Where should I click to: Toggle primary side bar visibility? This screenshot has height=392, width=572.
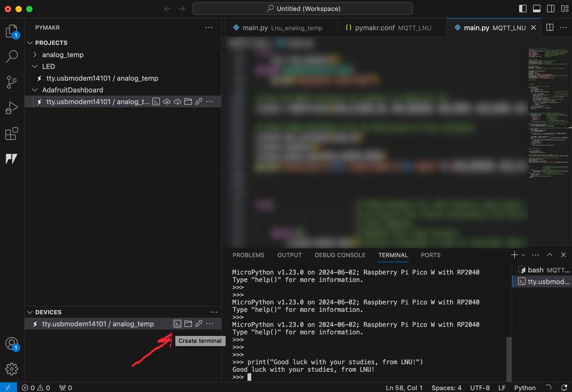coord(523,9)
